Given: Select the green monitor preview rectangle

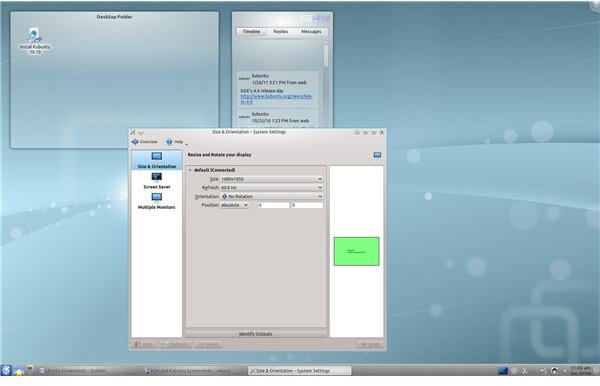Looking at the screenshot, I should [x=356, y=251].
